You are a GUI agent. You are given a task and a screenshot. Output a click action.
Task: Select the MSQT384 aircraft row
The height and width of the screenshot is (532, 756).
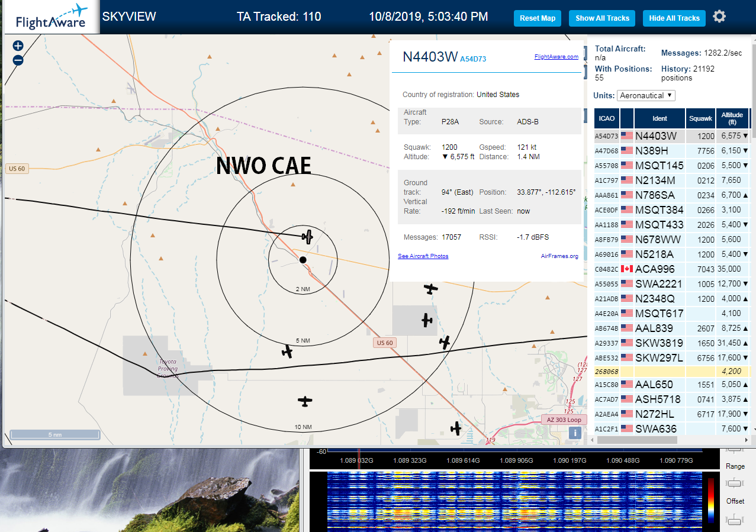click(x=672, y=210)
